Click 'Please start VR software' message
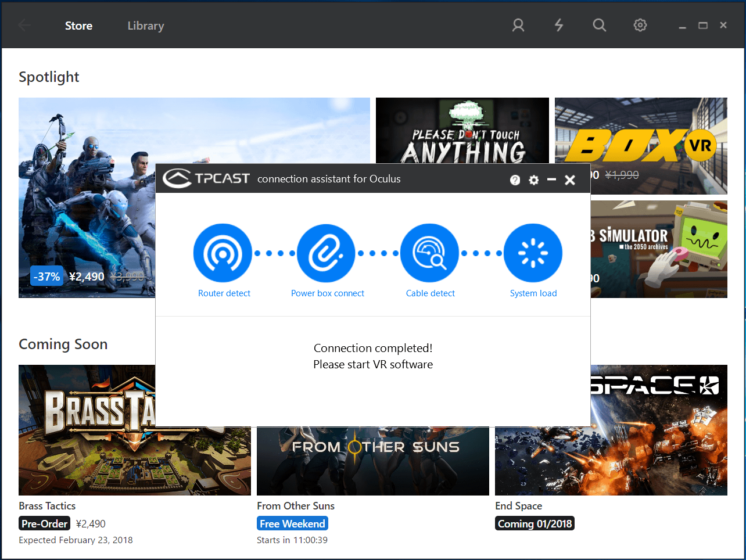The image size is (746, 560). [373, 364]
